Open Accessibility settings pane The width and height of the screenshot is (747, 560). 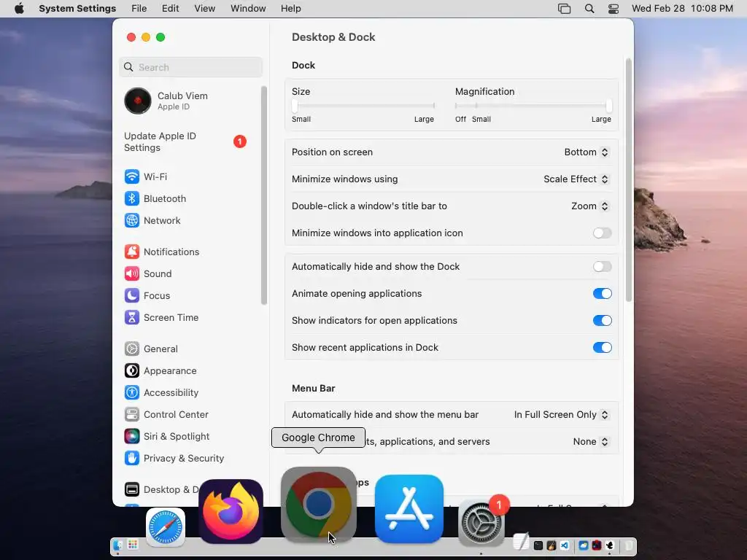click(161, 393)
